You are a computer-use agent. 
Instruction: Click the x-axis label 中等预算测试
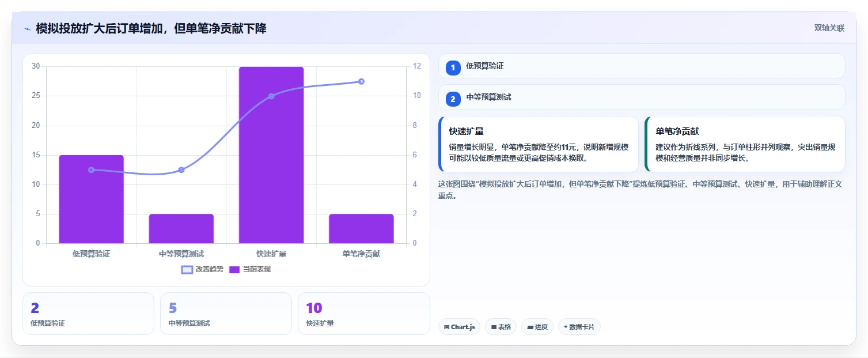tap(181, 254)
